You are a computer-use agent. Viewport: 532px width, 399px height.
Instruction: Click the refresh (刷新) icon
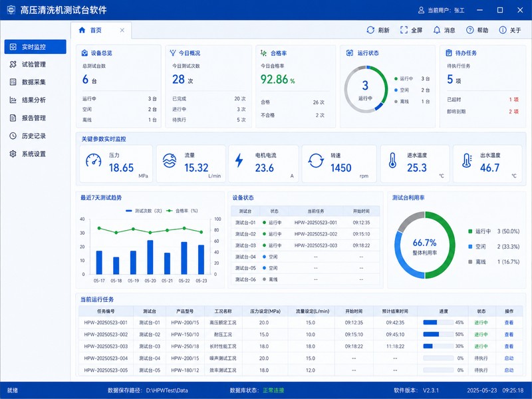(370, 30)
